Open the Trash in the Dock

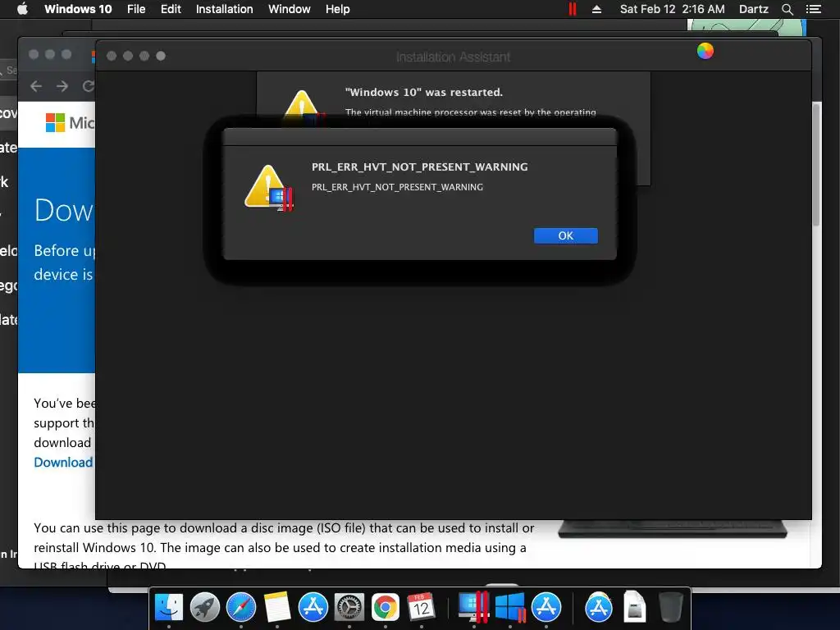coord(670,608)
